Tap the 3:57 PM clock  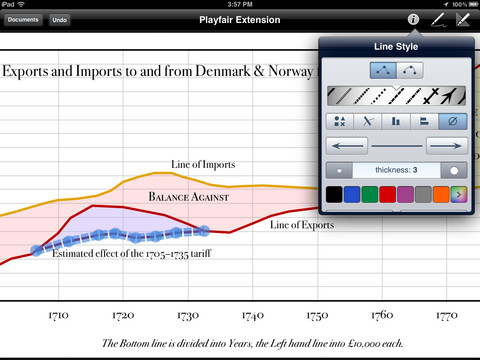coord(240,4)
